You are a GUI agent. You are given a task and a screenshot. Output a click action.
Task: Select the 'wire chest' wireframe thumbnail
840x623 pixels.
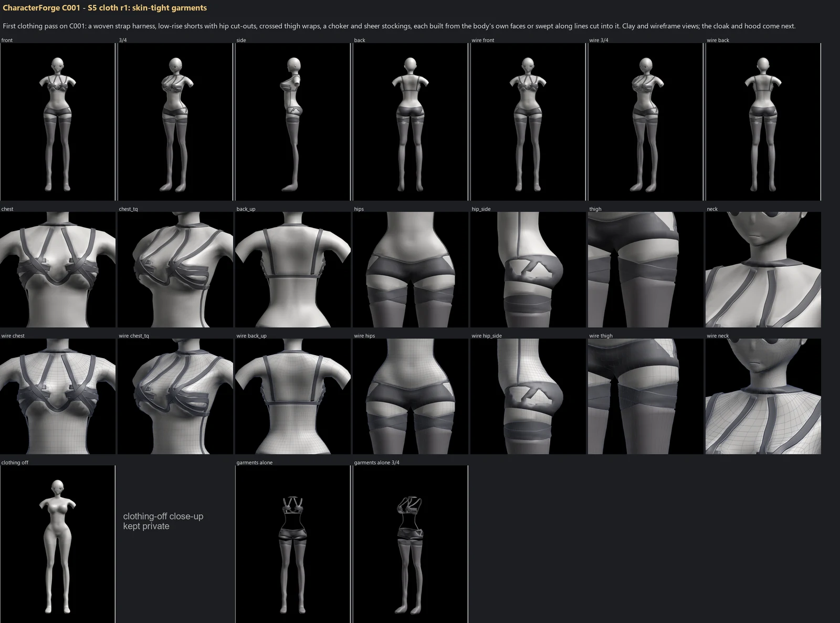tap(58, 397)
